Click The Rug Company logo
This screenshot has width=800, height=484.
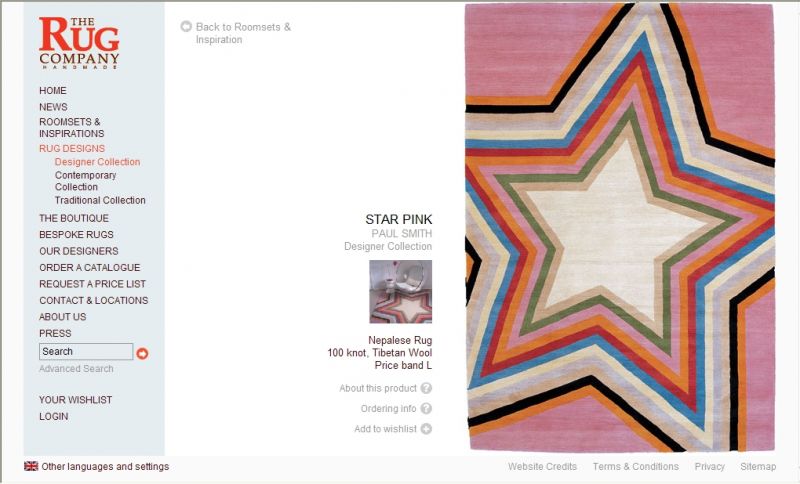(x=79, y=43)
